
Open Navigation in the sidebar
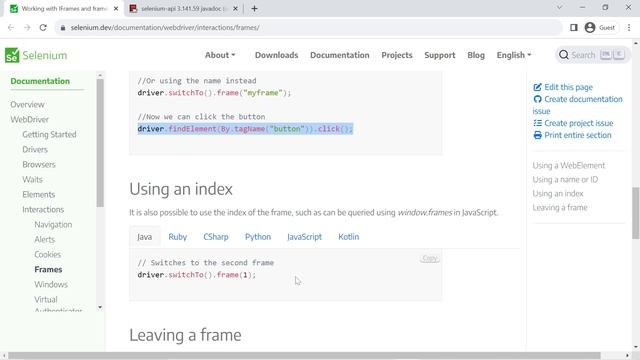tap(53, 224)
